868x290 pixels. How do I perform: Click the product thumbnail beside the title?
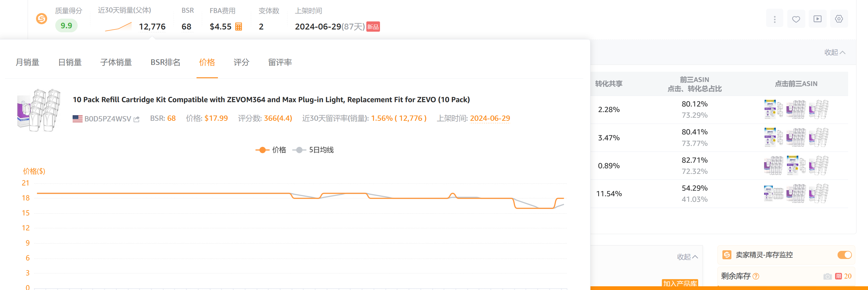[39, 110]
